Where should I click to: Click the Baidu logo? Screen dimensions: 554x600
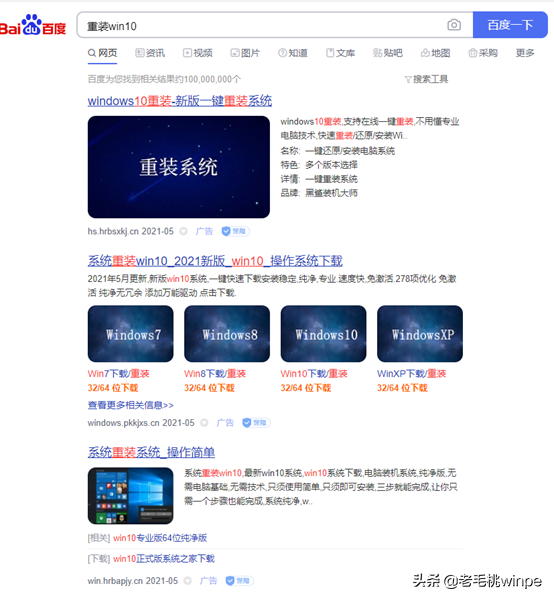(x=33, y=25)
